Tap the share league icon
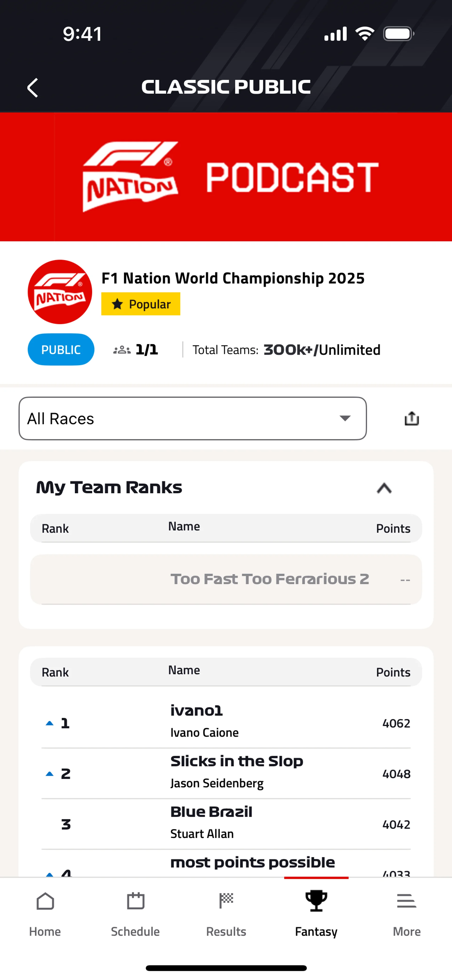 411,419
